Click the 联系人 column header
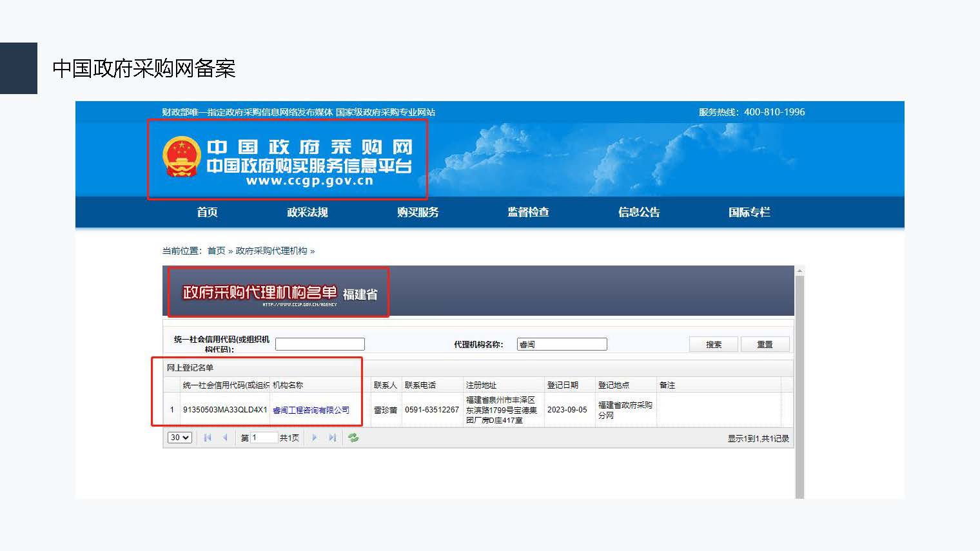980x551 pixels. (x=386, y=385)
